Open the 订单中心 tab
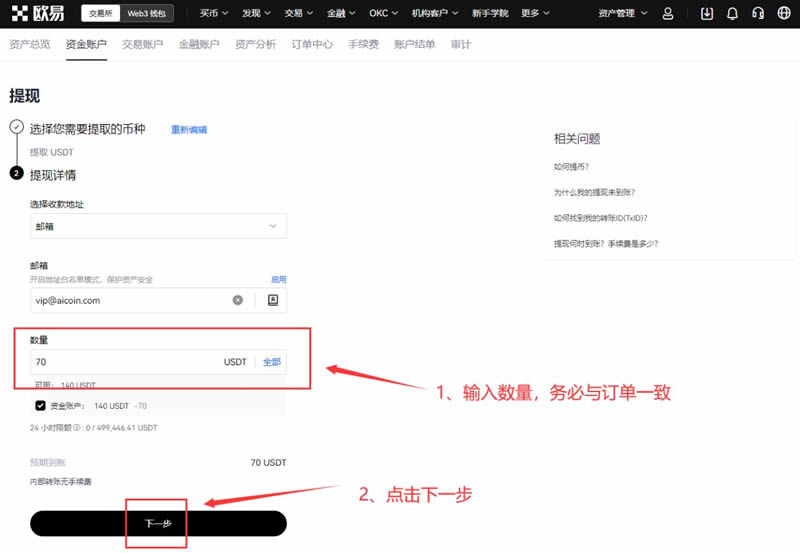The image size is (800, 553). pos(312,45)
